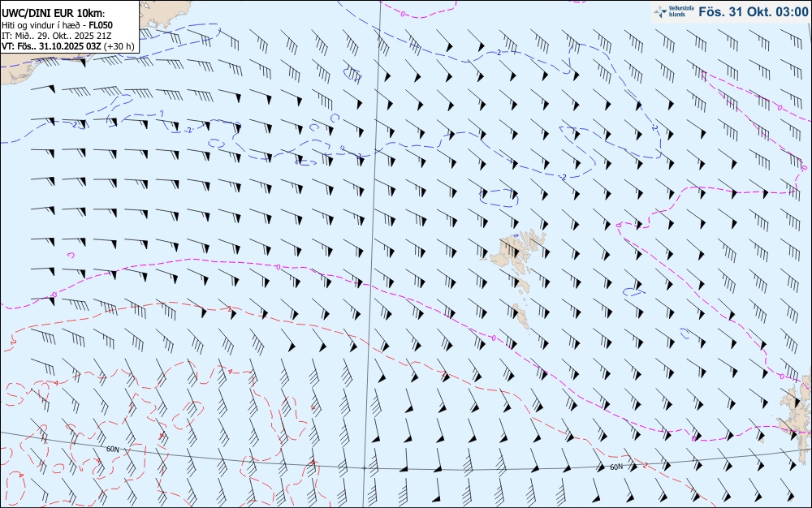Click the 'UWC/DINI EUR 10km:' title text
Screen dimensions: 812x508
pos(54,14)
